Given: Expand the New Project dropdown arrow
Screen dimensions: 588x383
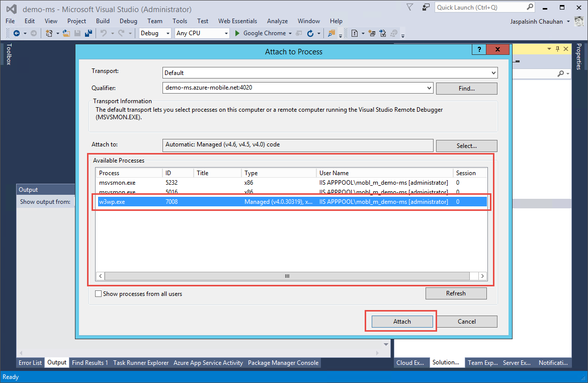Looking at the screenshot, I should coord(57,33).
